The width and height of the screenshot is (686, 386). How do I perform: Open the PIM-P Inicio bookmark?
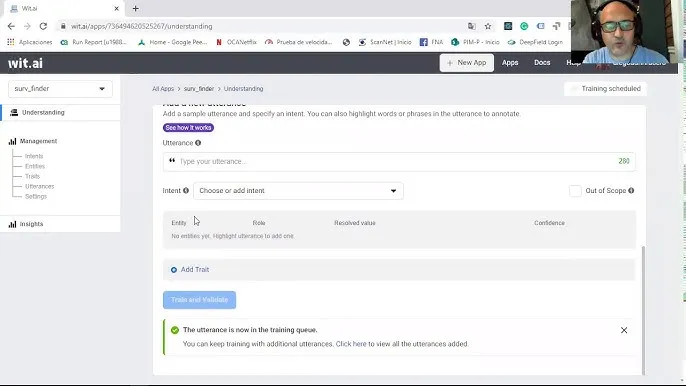tap(475, 42)
